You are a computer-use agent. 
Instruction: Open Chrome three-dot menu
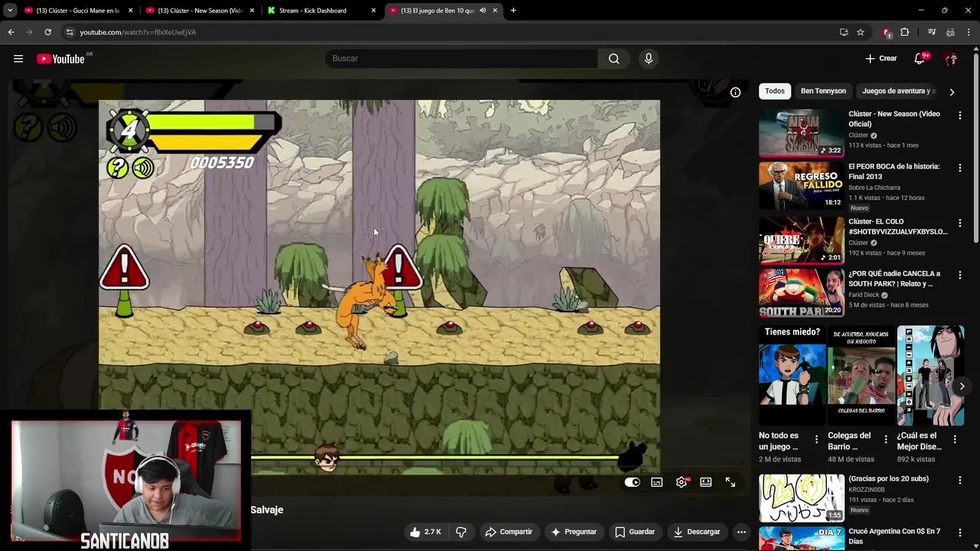pyautogui.click(x=969, y=32)
